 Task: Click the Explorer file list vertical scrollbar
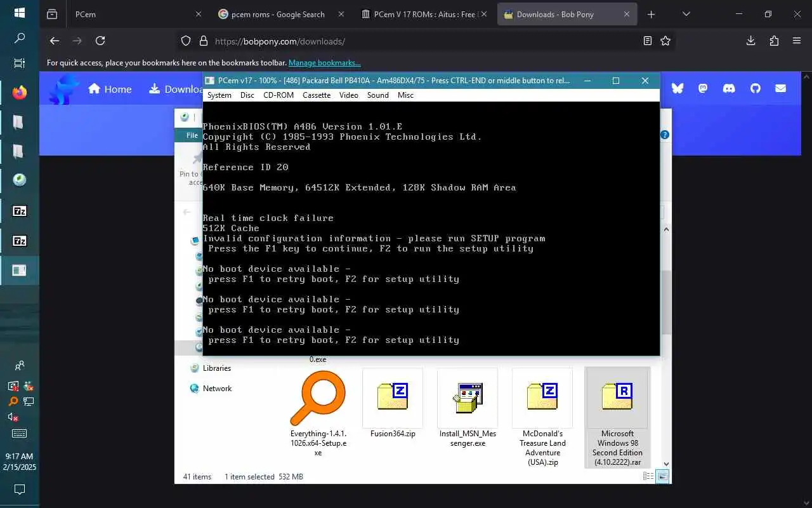pos(666,302)
